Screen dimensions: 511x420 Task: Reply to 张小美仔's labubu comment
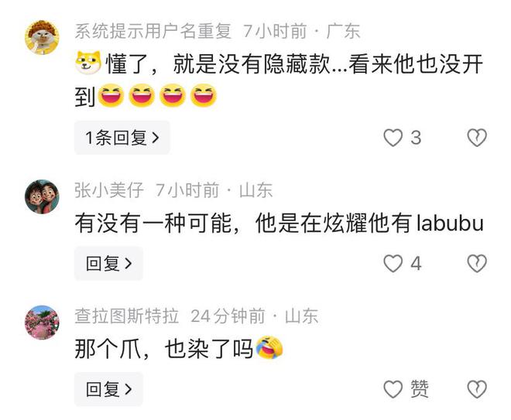[109, 264]
